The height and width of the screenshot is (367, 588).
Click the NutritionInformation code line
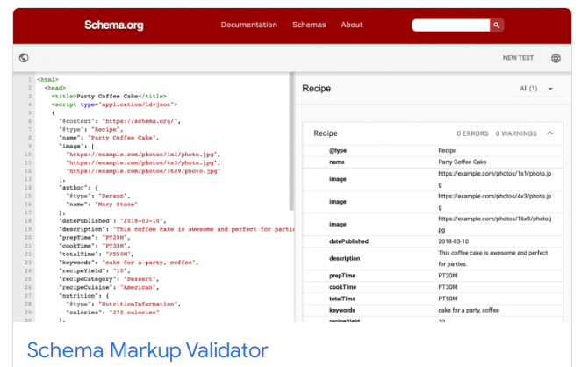pos(124,304)
